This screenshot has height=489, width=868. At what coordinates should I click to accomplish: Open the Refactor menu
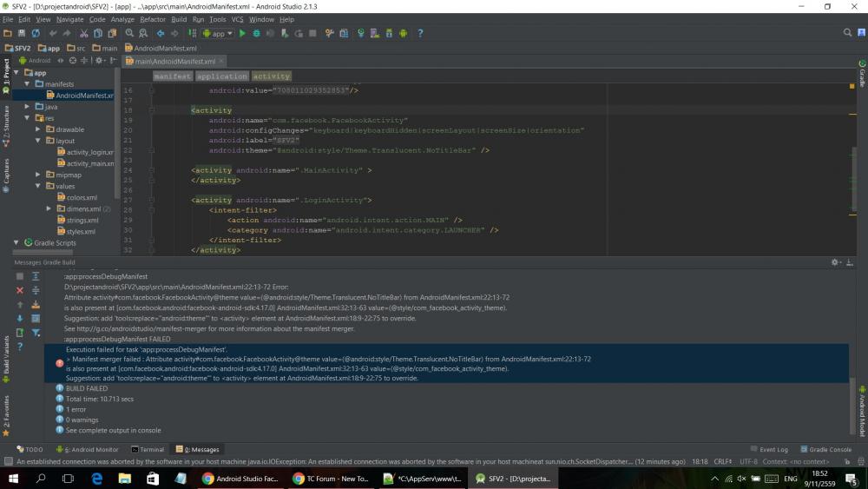coord(152,19)
